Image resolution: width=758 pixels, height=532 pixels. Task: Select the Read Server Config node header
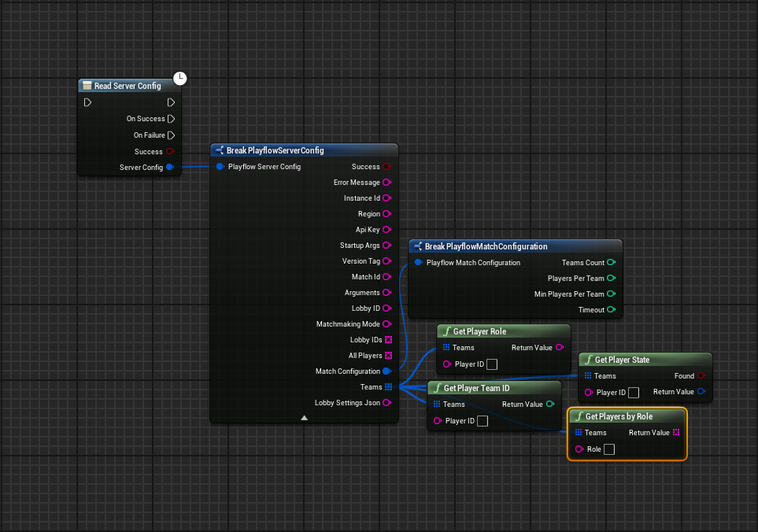pyautogui.click(x=128, y=86)
